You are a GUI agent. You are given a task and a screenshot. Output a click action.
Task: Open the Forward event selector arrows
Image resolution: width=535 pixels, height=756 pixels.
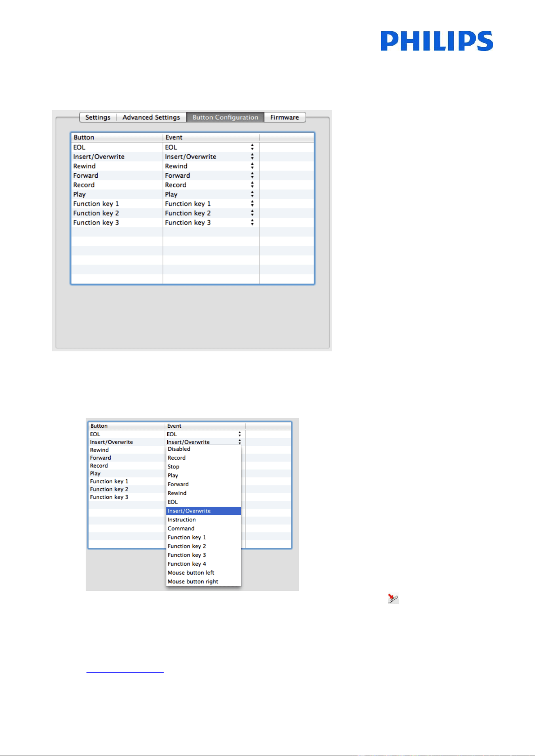(252, 175)
